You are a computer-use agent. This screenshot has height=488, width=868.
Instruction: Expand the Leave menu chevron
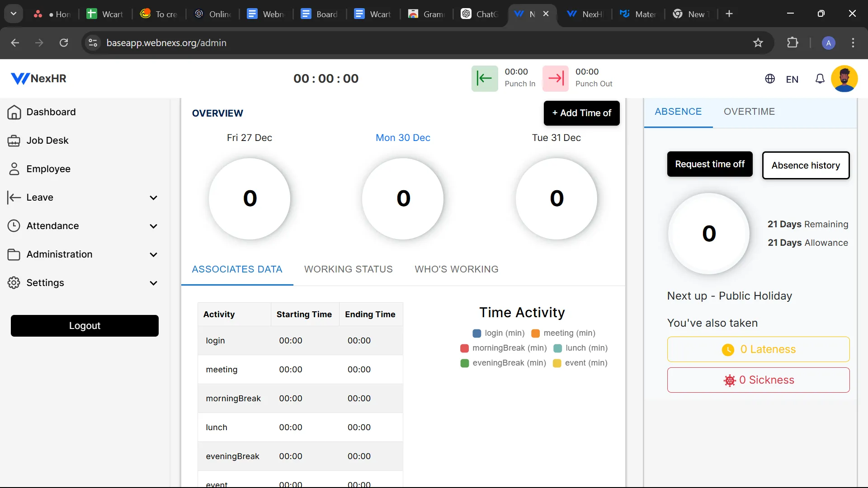[x=153, y=198]
